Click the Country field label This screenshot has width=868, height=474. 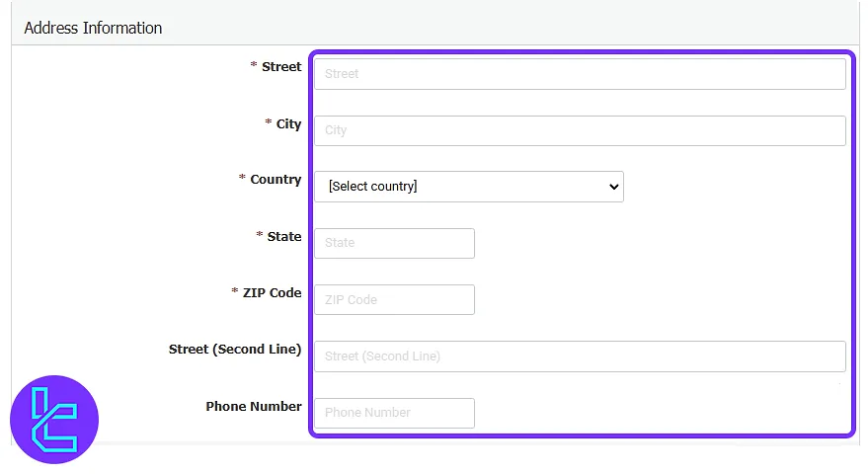pos(276,180)
